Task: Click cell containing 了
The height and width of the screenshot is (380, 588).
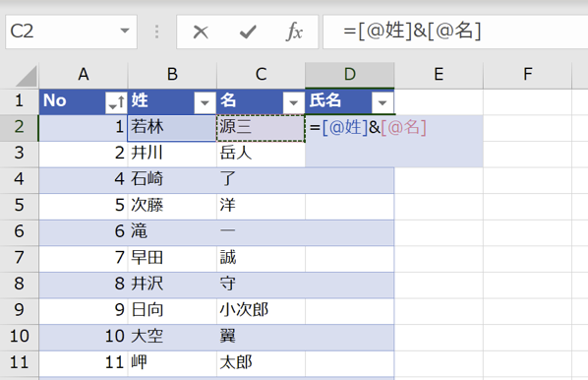Action: click(261, 180)
